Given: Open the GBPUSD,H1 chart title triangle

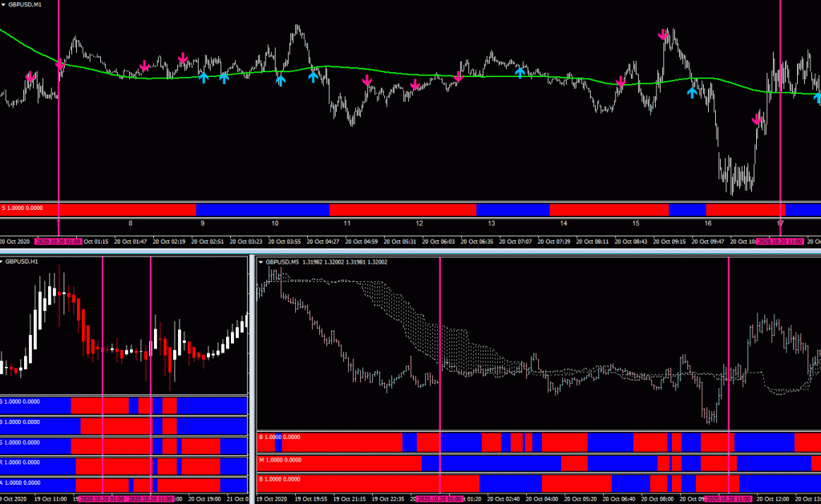Looking at the screenshot, I should pos(2,262).
